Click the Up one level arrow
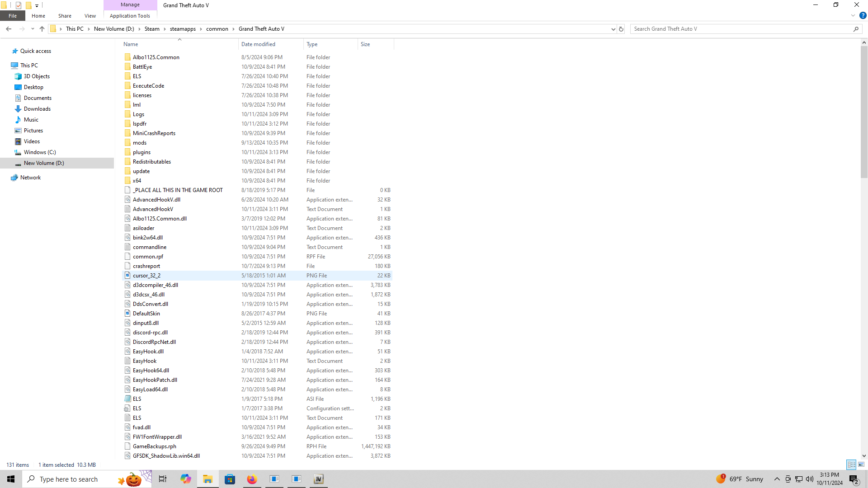Screen dimensions: 868x488 (x=42, y=29)
